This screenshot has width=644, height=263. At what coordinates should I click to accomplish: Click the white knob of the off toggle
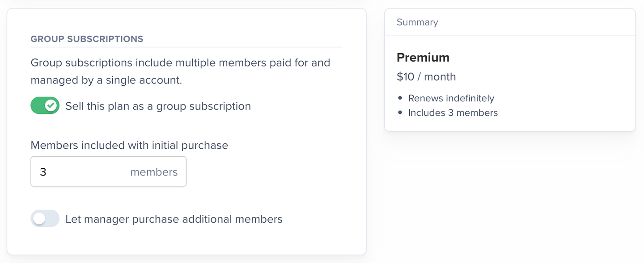(x=39, y=219)
